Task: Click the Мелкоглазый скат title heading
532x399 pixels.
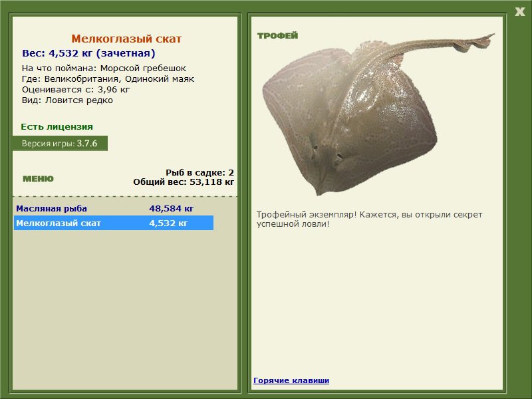Action: point(126,39)
